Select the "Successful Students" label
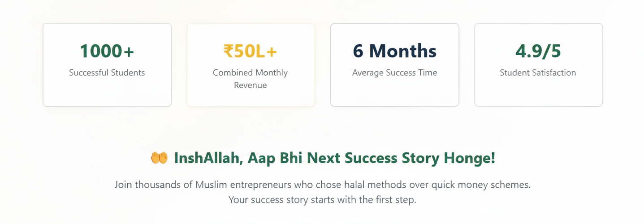Screen dimensions: 644x224 tap(107, 73)
